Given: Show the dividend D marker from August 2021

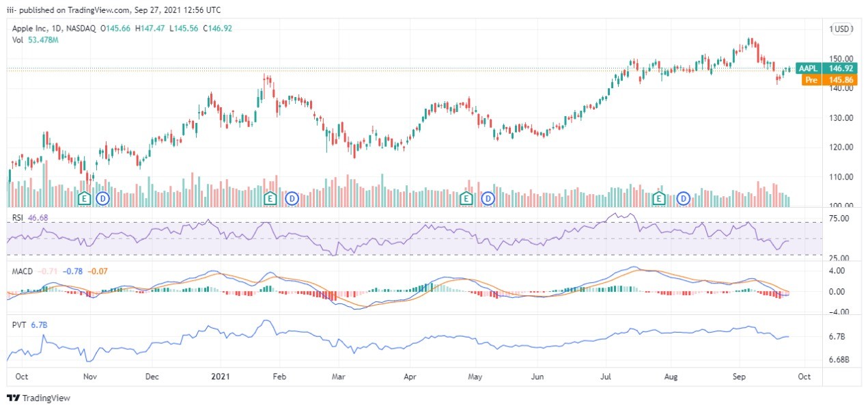Looking at the screenshot, I should click(682, 198).
